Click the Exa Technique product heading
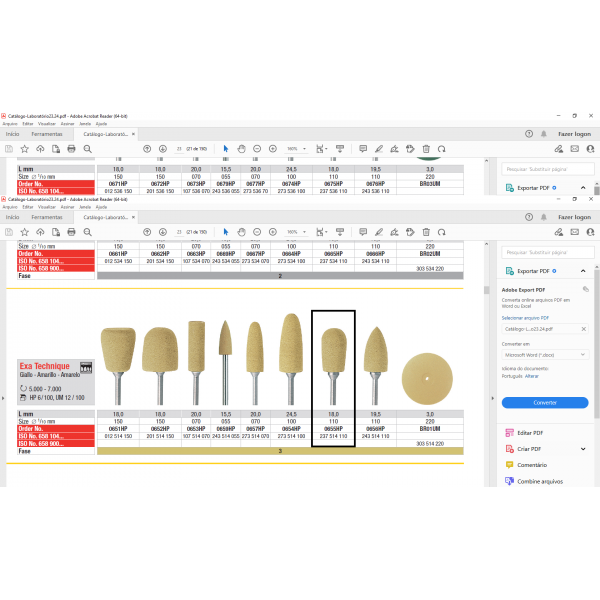The height and width of the screenshot is (600, 600). point(44,366)
